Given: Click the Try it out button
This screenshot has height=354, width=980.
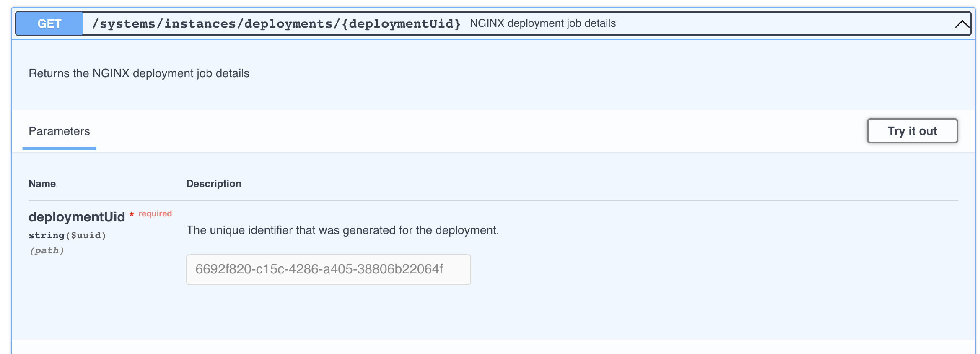Looking at the screenshot, I should pos(912,131).
